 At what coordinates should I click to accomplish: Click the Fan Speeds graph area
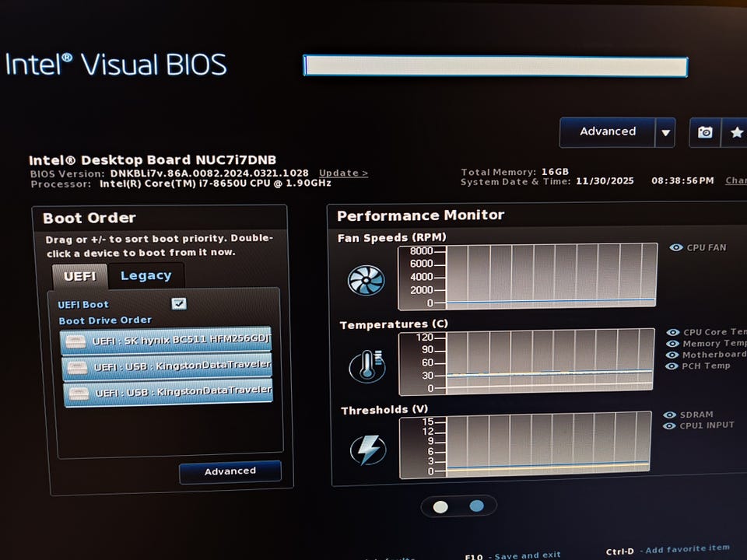click(527, 276)
